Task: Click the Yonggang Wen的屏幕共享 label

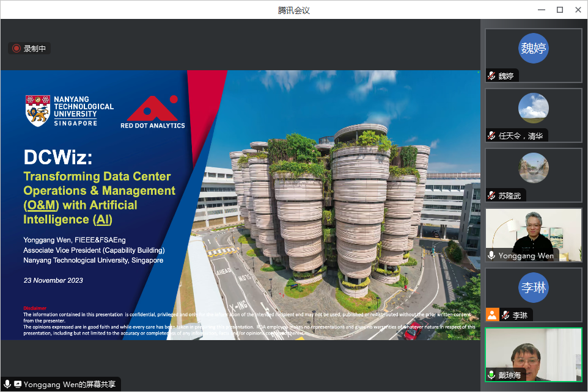Action: pos(70,385)
